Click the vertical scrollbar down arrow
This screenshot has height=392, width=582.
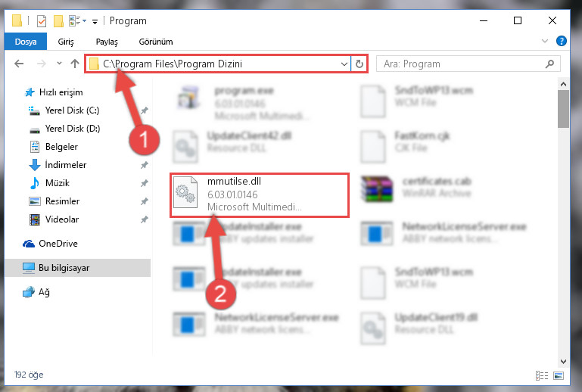click(x=563, y=361)
